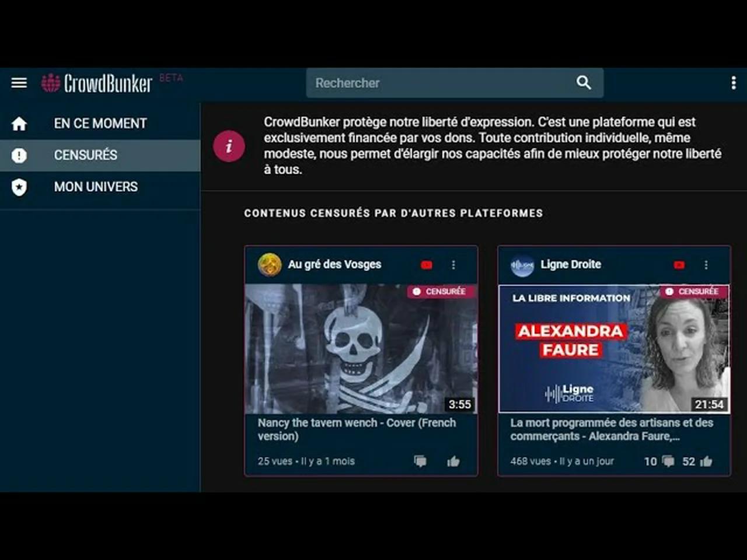
Task: Open the Ligne Droite channel name link
Action: click(571, 264)
